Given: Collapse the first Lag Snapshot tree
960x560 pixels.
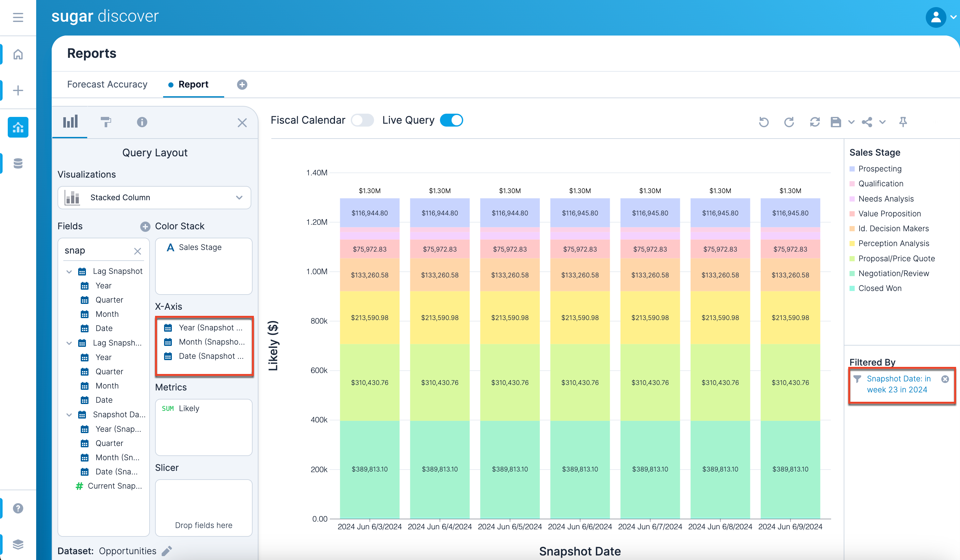Looking at the screenshot, I should pos(69,272).
